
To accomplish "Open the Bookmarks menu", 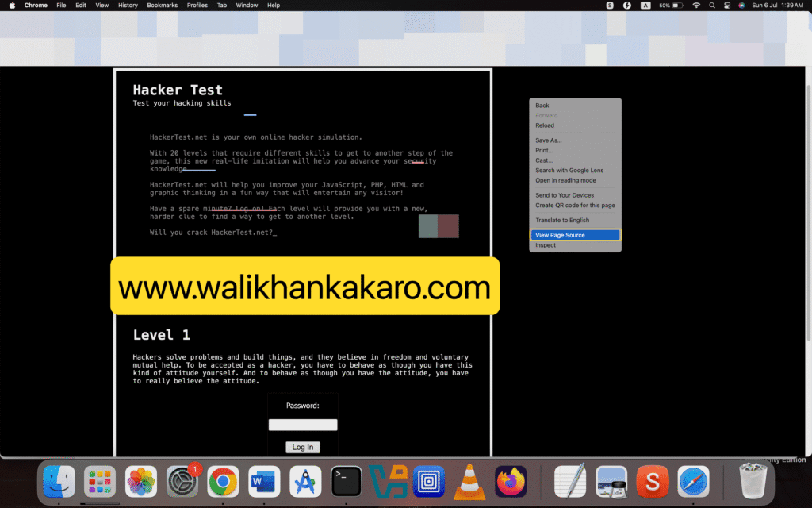I will pos(162,6).
